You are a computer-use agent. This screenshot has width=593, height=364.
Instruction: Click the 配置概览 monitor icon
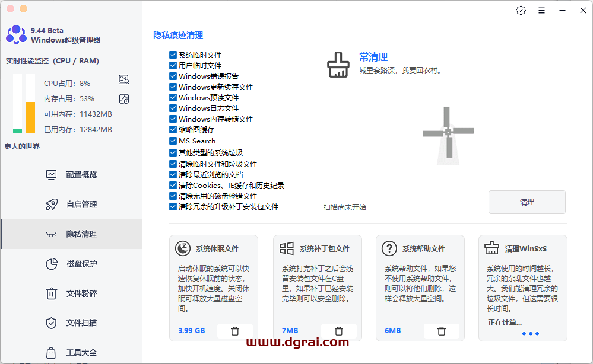tap(51, 174)
